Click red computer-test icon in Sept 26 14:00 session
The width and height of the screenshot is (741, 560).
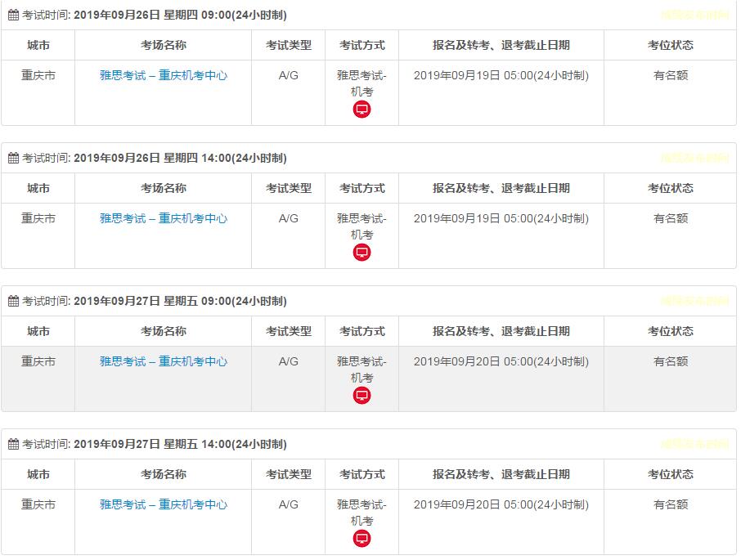click(362, 253)
